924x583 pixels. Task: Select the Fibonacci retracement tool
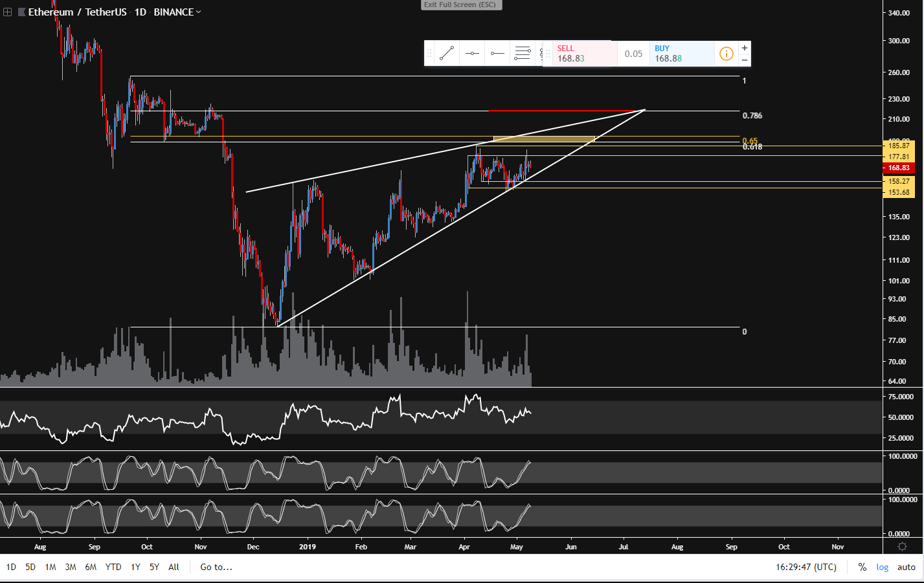click(x=522, y=54)
